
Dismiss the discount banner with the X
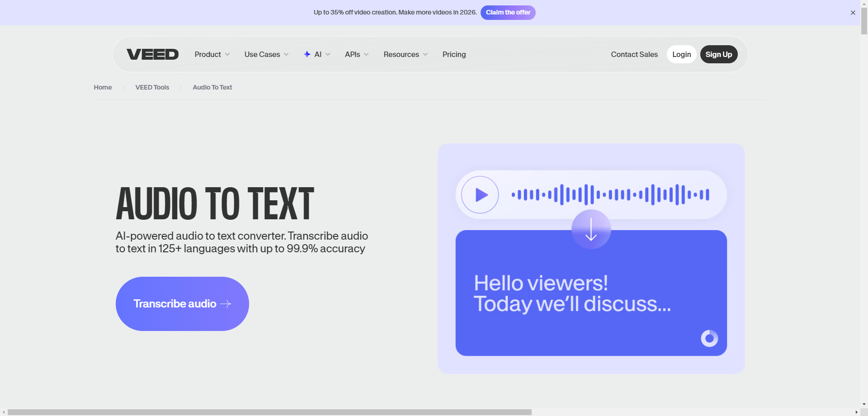point(853,12)
